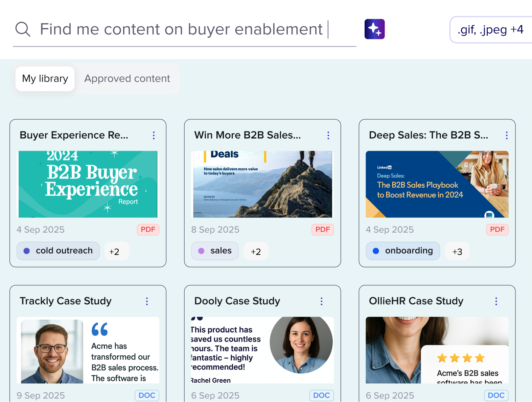Click PDF badge on Deep Sales card
Viewport: 532px width, 402px height.
(497, 230)
